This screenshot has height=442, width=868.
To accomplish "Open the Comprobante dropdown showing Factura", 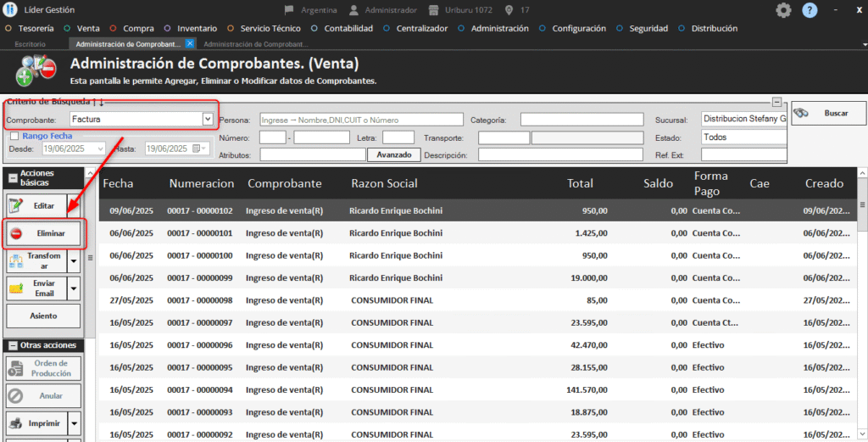I will [x=208, y=120].
